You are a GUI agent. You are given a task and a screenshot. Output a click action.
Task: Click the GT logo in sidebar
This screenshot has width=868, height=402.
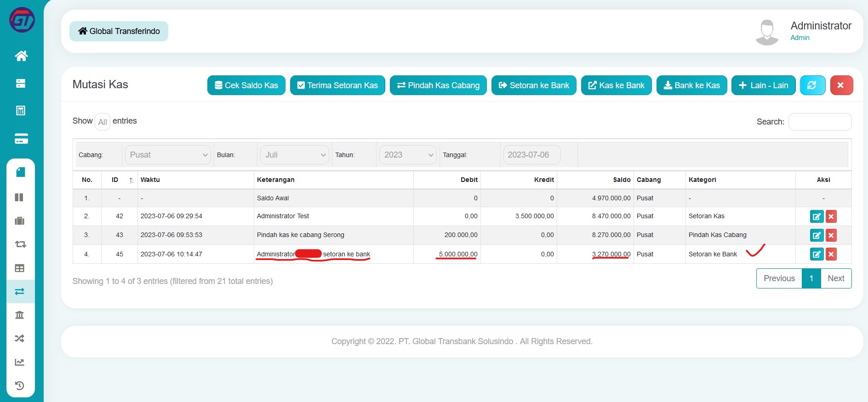point(22,20)
